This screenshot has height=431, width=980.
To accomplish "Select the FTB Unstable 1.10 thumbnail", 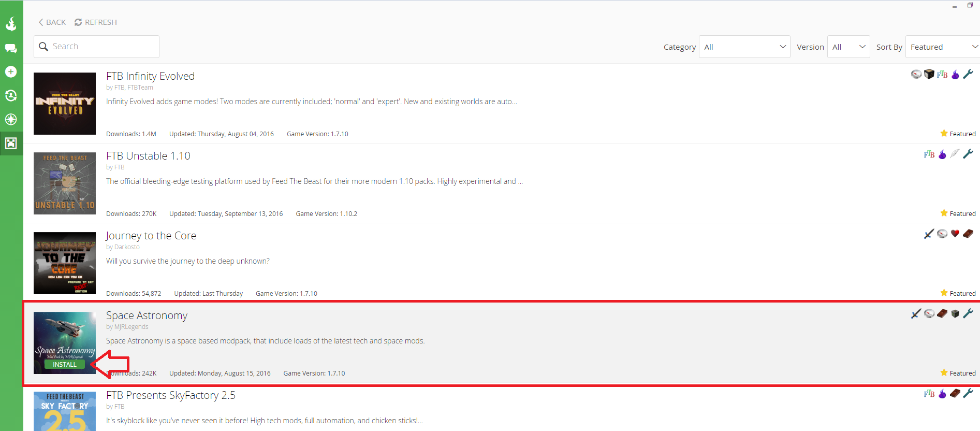I will [x=65, y=183].
